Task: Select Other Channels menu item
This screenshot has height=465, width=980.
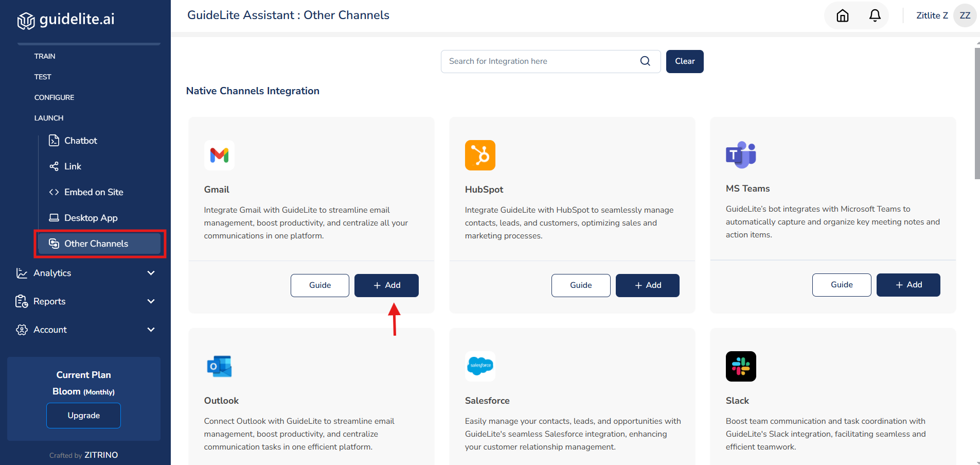Action: 99,244
